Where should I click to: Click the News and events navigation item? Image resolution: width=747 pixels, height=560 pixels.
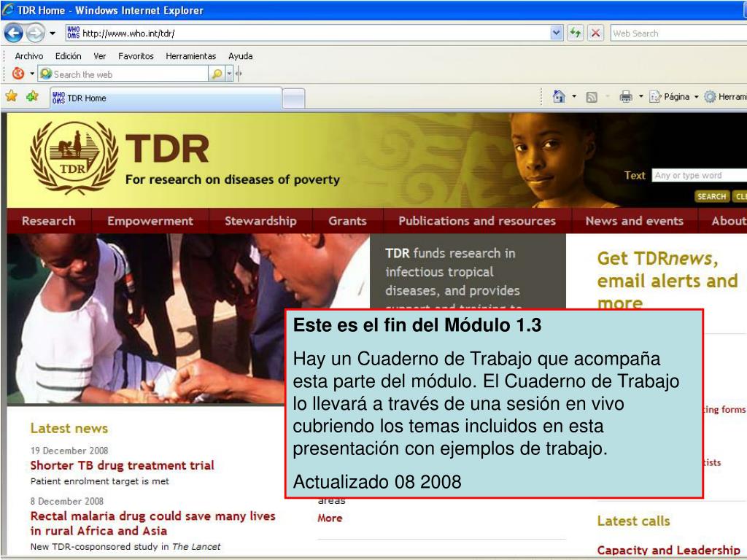[x=634, y=221]
